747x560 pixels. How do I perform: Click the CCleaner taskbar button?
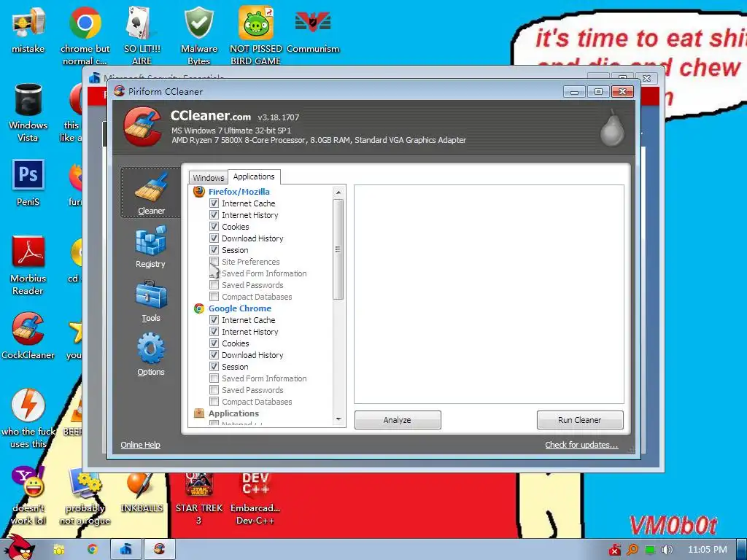160,550
